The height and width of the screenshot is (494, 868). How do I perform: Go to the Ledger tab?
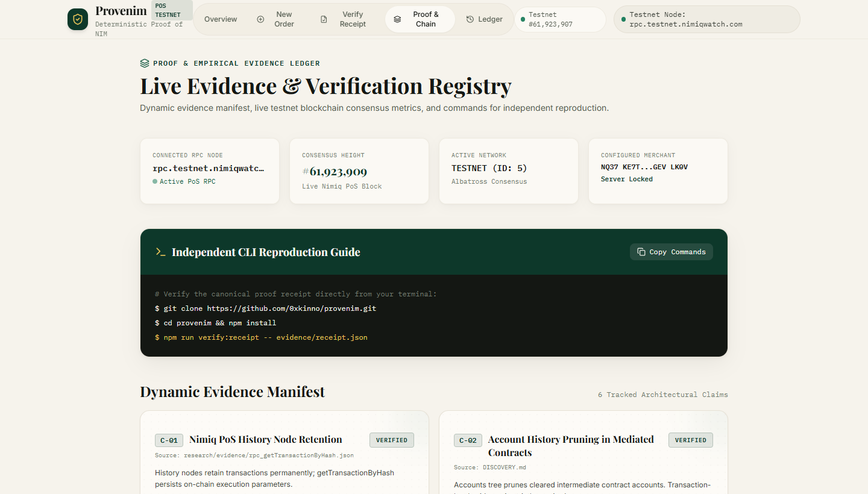click(485, 19)
